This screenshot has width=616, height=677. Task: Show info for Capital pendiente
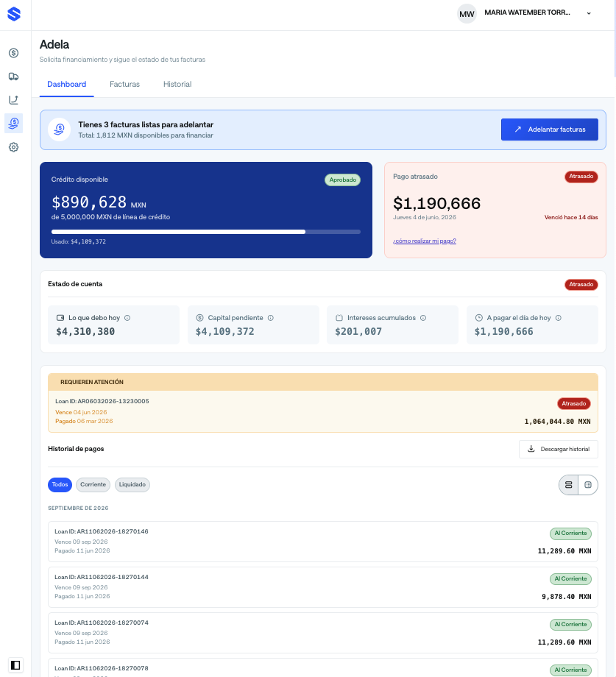[x=271, y=318]
